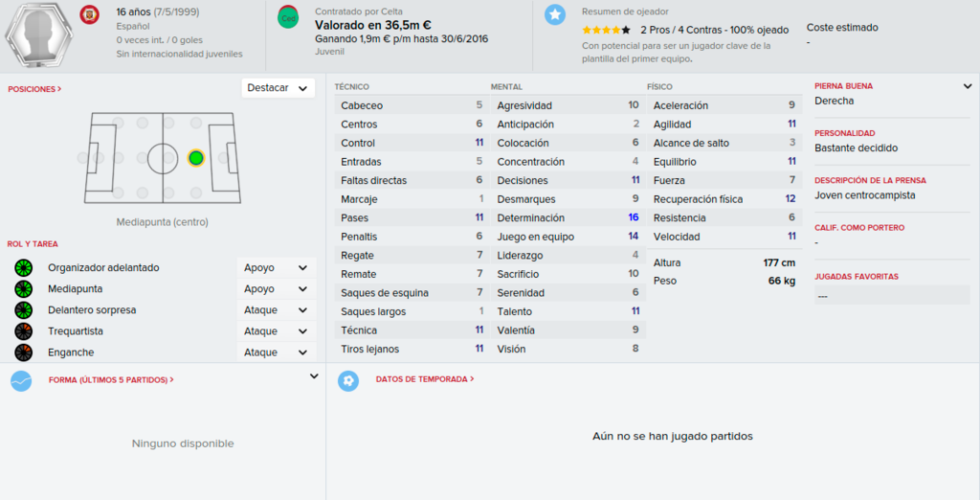
Task: Expand the Pierna buena panel chevron
Action: click(968, 86)
